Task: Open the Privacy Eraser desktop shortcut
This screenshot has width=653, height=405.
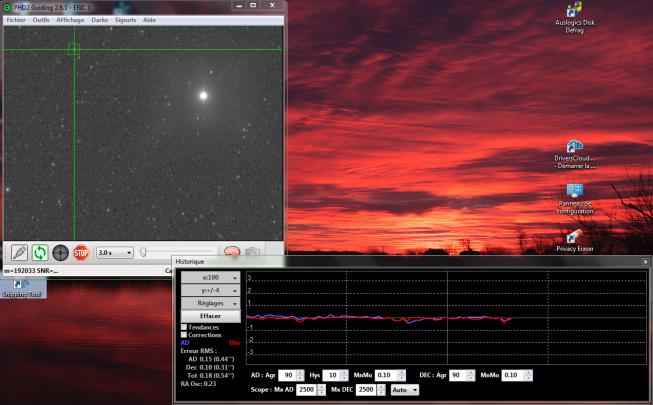Action: pyautogui.click(x=575, y=240)
